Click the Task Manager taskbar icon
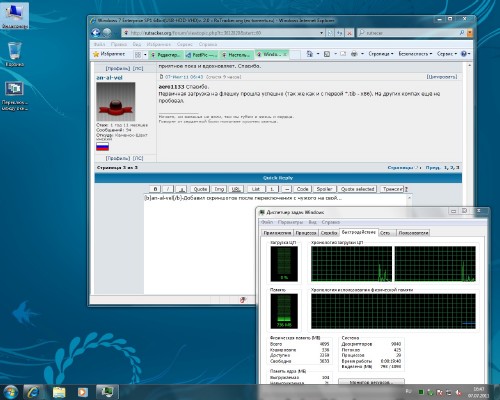The width and height of the screenshot is (500, 400). tap(107, 392)
